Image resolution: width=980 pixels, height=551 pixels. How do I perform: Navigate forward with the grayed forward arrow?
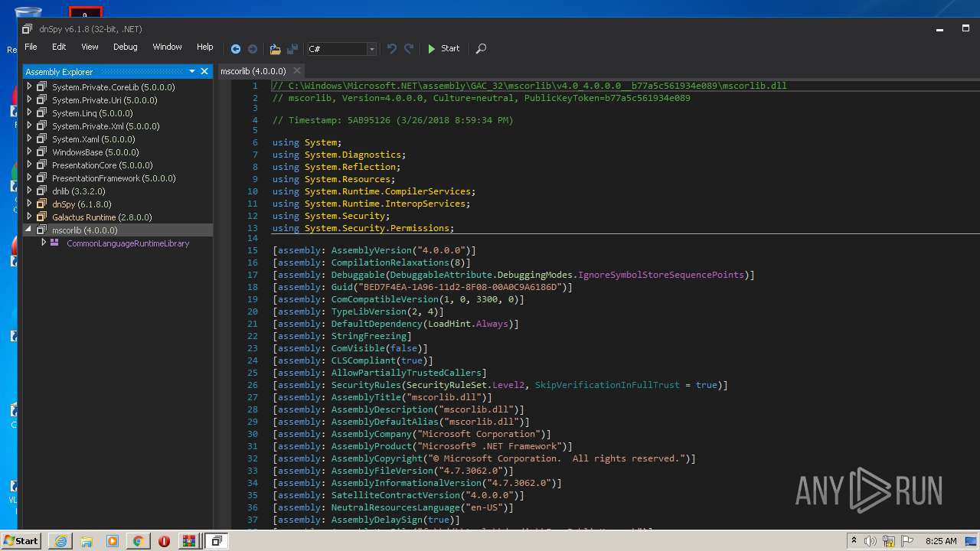pyautogui.click(x=253, y=48)
